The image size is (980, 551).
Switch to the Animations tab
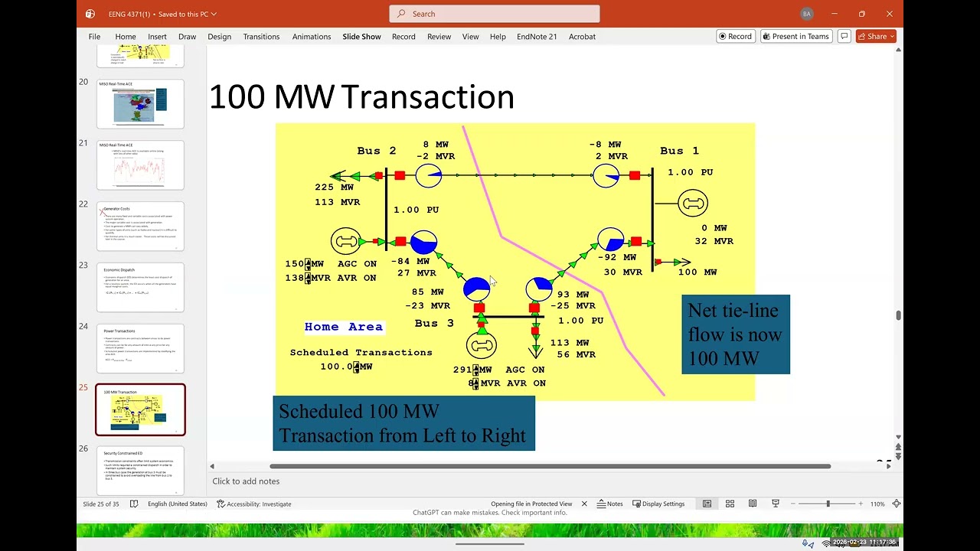311,37
